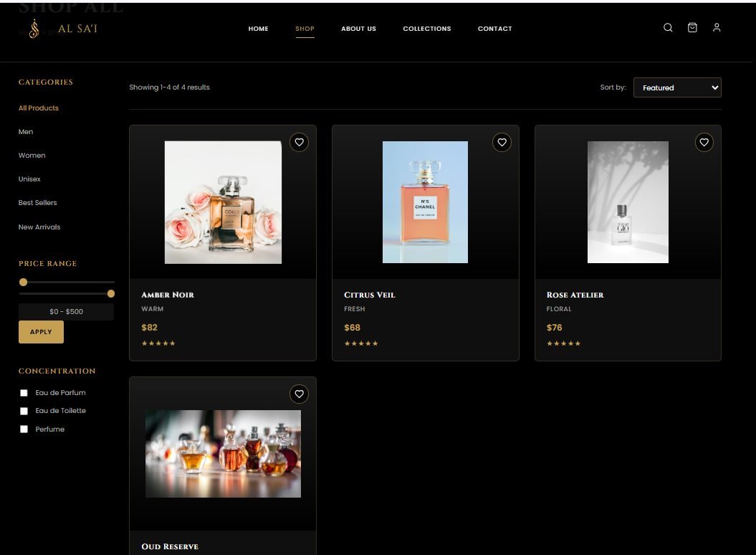The height and width of the screenshot is (555, 756).
Task: Click the Oud Reserve product title
Action: [x=170, y=546]
